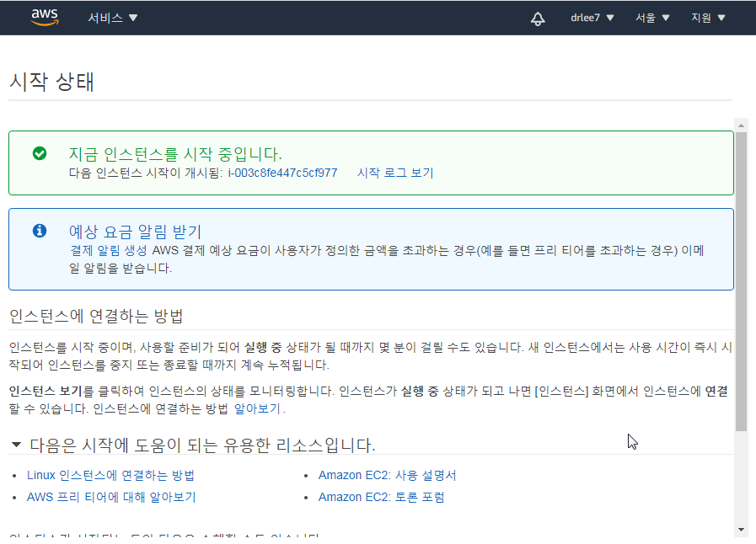
Task: Open the 서비스 services menu
Action: click(112, 18)
